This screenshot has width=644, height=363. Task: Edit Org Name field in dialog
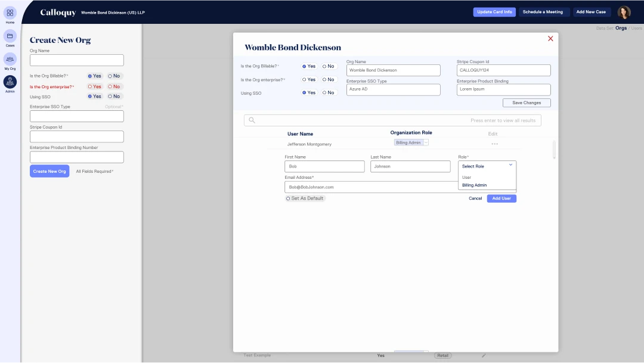[x=393, y=70]
